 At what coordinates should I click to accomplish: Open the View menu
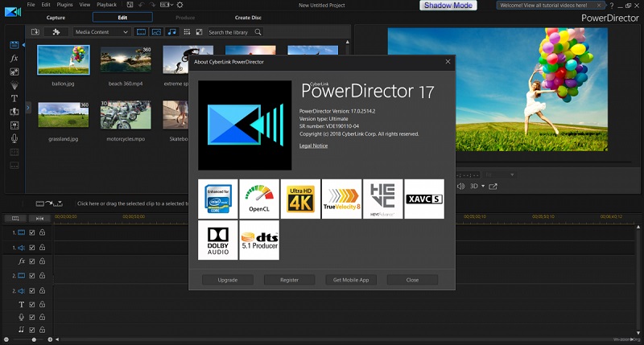coord(85,5)
